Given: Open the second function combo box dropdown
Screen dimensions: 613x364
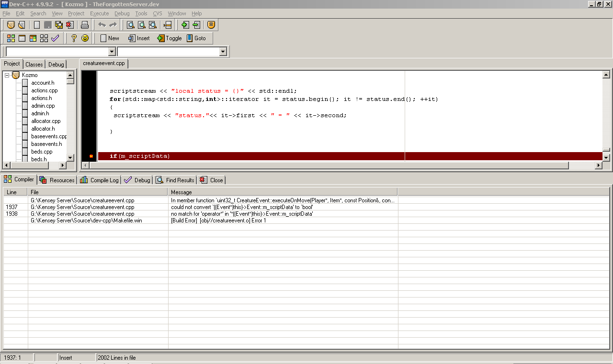Looking at the screenshot, I should [223, 52].
